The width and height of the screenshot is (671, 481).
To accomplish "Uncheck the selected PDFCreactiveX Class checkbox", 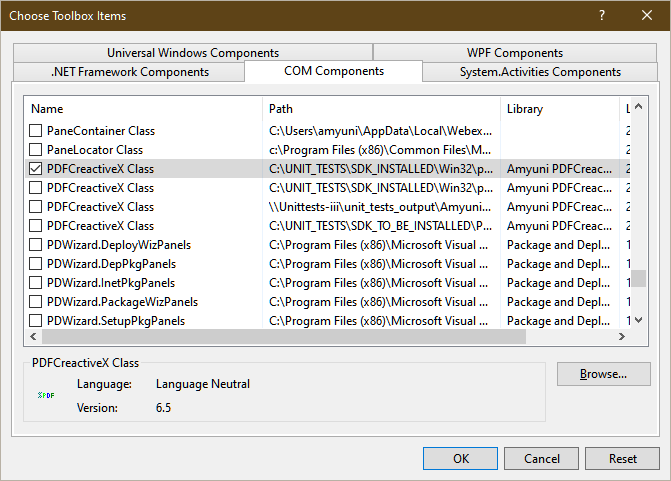I will pos(36,169).
